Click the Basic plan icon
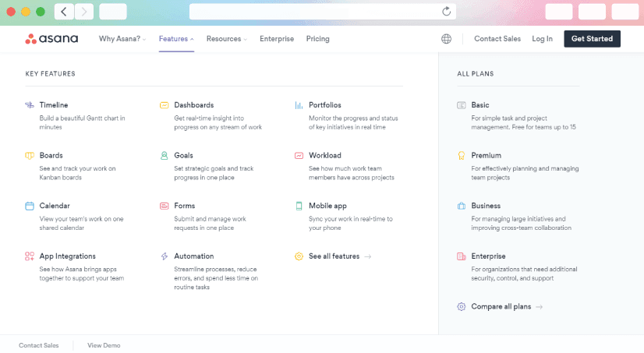 [462, 105]
